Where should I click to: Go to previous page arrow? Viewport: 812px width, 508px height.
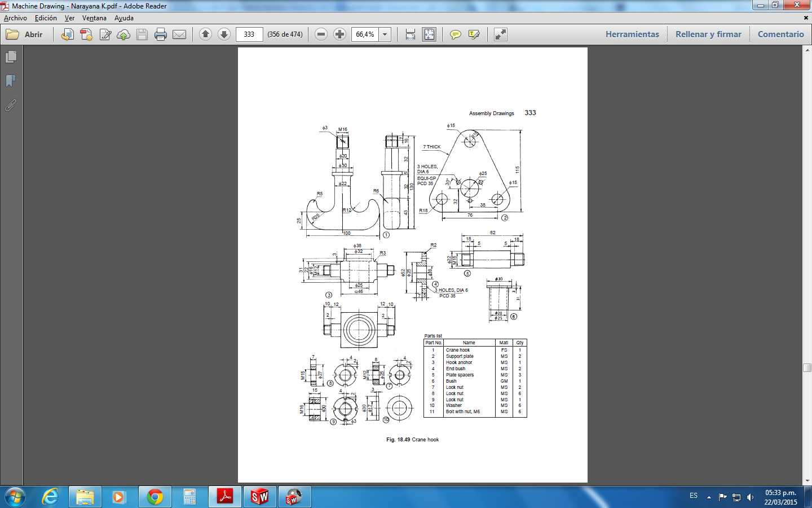point(205,34)
